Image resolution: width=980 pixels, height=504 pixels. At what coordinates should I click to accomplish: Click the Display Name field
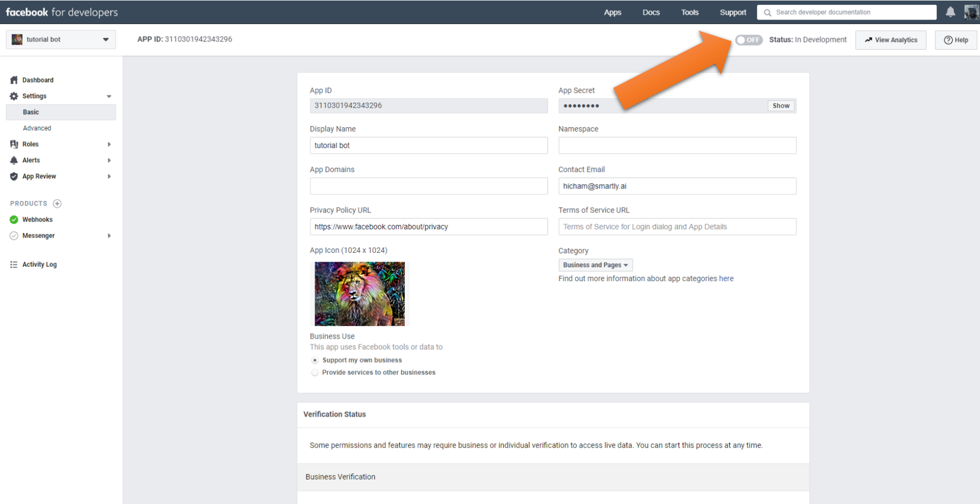click(x=429, y=145)
